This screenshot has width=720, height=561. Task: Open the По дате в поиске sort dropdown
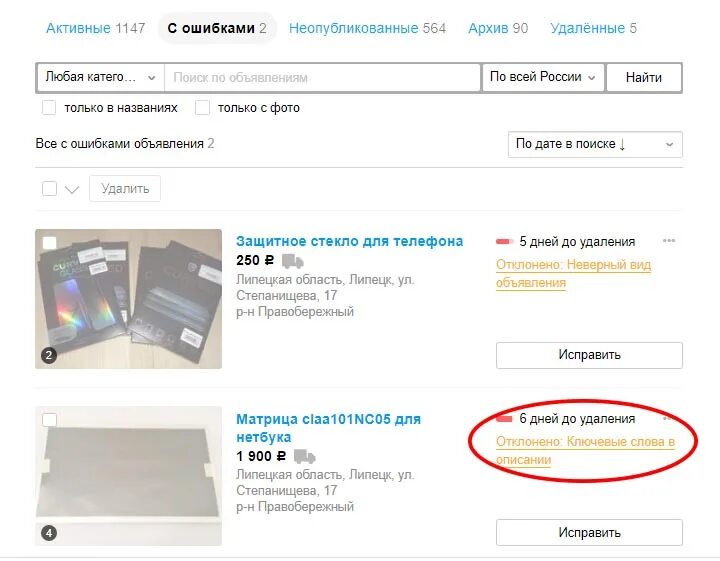(595, 144)
